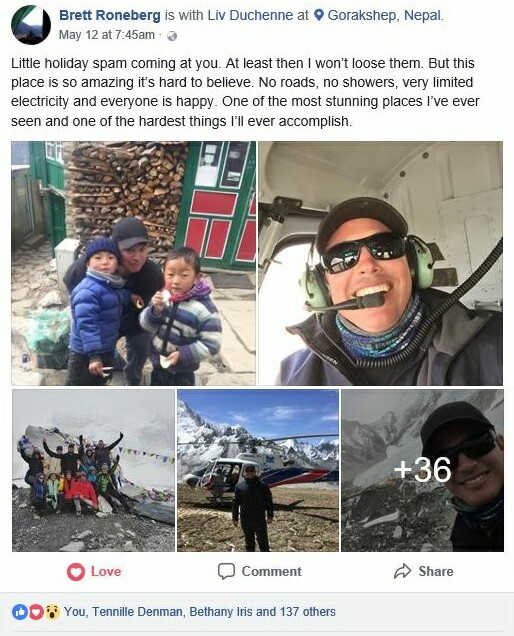Screen dimensions: 514x636
Task: Click the speech bubble Comment icon
Action: click(x=226, y=571)
